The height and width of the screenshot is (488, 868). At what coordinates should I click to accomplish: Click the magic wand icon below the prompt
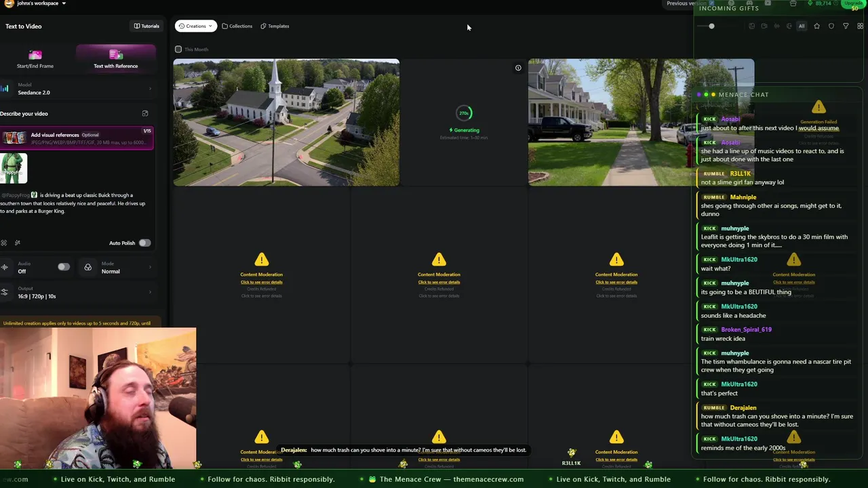pos(18,243)
